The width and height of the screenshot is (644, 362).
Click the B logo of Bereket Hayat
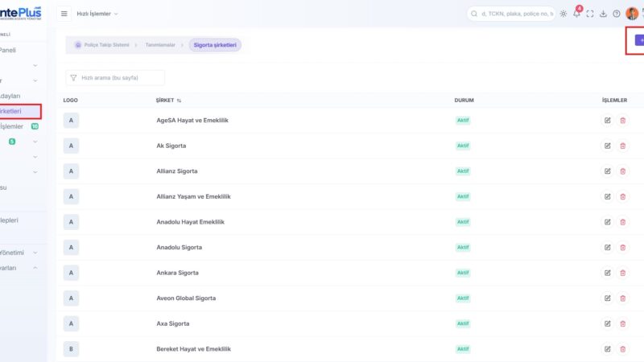(x=71, y=349)
